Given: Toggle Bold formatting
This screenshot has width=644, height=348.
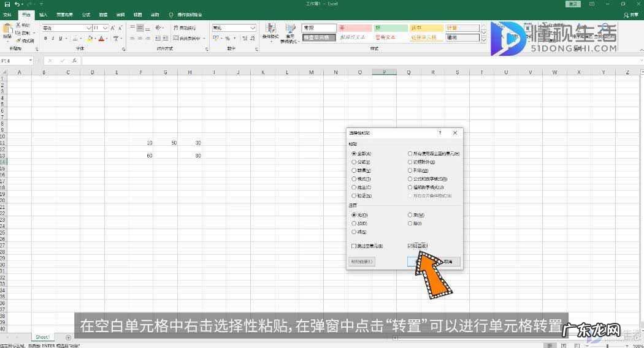Looking at the screenshot, I should [x=45, y=39].
